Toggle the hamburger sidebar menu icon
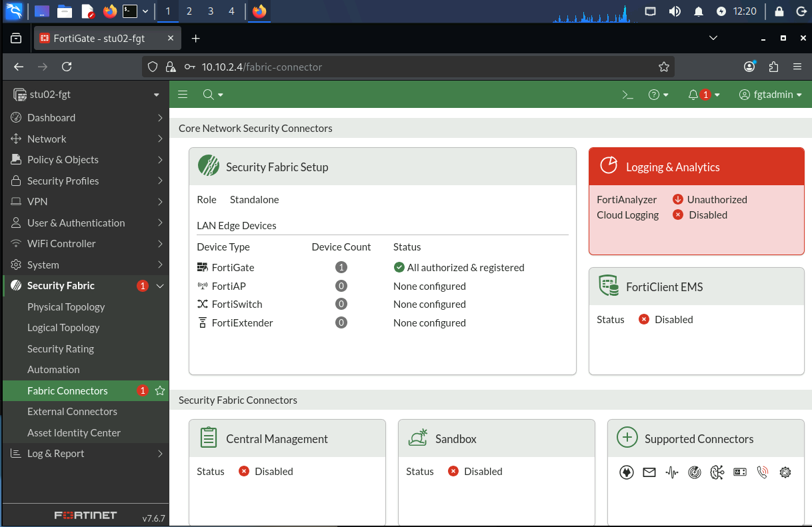812x527 pixels. click(183, 95)
